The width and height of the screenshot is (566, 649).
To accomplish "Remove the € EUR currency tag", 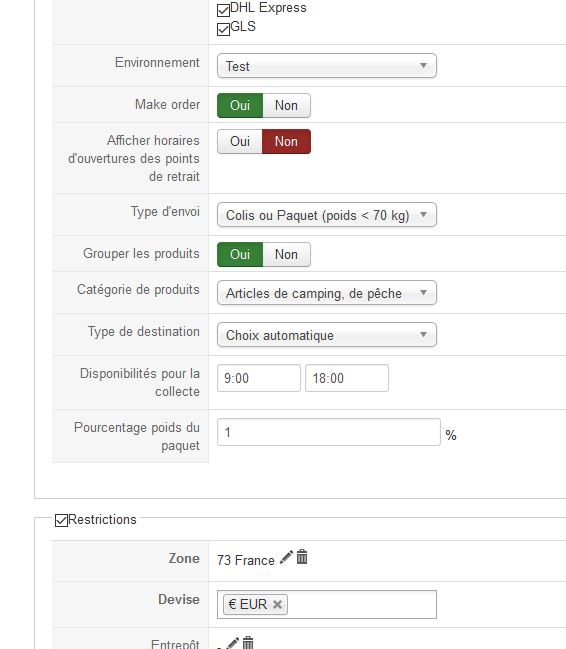I will click(277, 605).
